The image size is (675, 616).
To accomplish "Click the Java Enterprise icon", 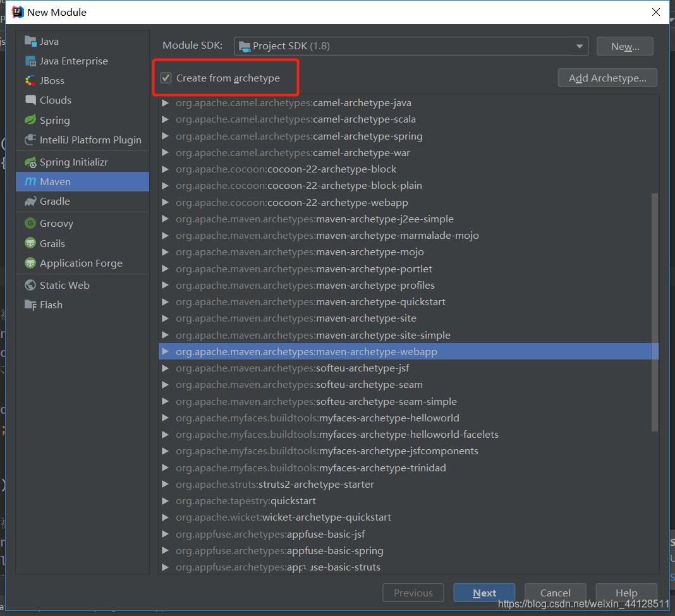I will click(x=30, y=61).
